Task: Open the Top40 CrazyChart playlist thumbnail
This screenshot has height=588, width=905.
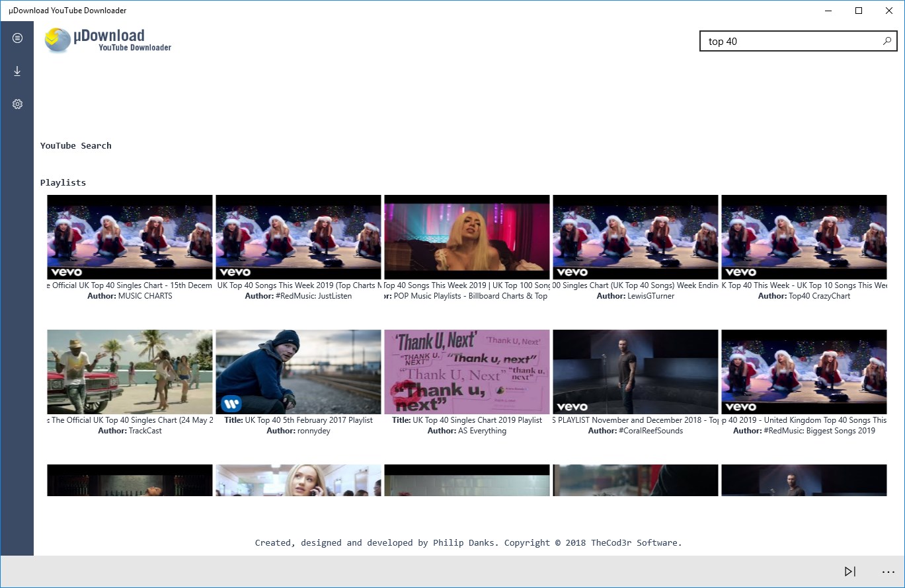Action: [x=804, y=237]
